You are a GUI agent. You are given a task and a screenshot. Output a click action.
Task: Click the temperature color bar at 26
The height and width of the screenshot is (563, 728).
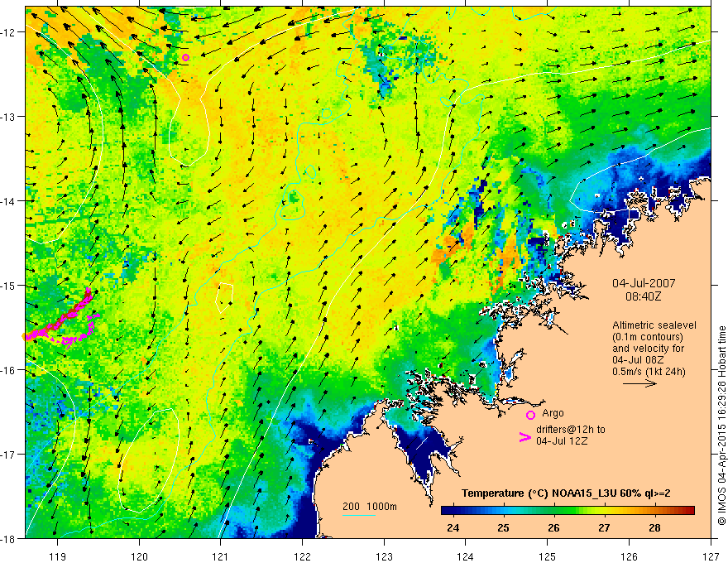[554, 511]
